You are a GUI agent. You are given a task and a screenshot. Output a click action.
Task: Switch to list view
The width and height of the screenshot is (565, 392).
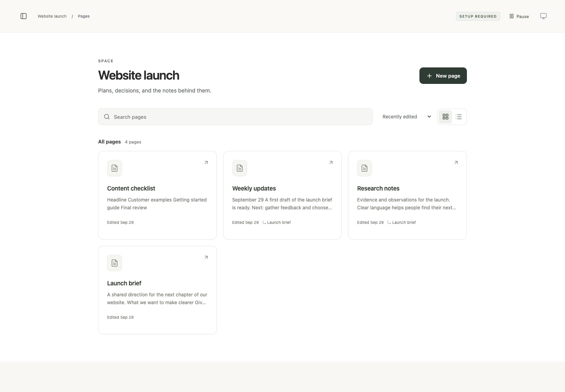[459, 117]
